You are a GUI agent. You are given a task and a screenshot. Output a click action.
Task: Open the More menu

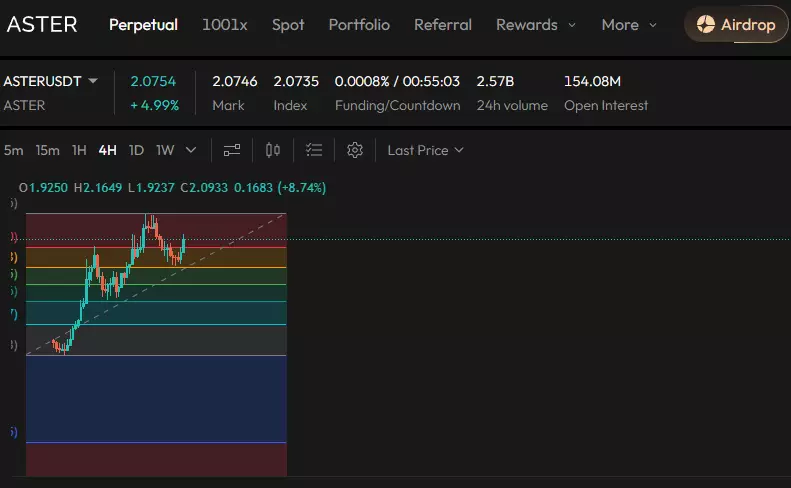[x=629, y=25]
